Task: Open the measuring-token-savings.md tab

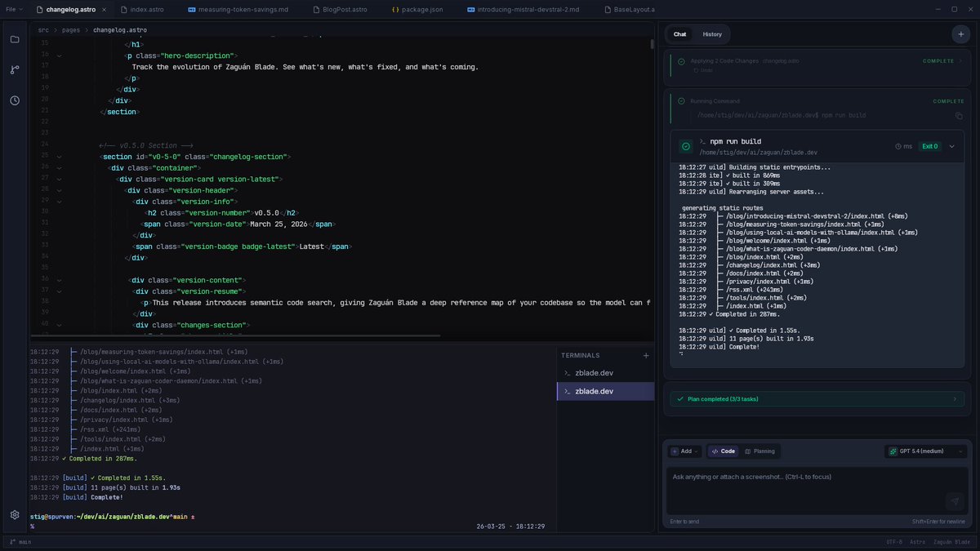Action: pos(238,9)
